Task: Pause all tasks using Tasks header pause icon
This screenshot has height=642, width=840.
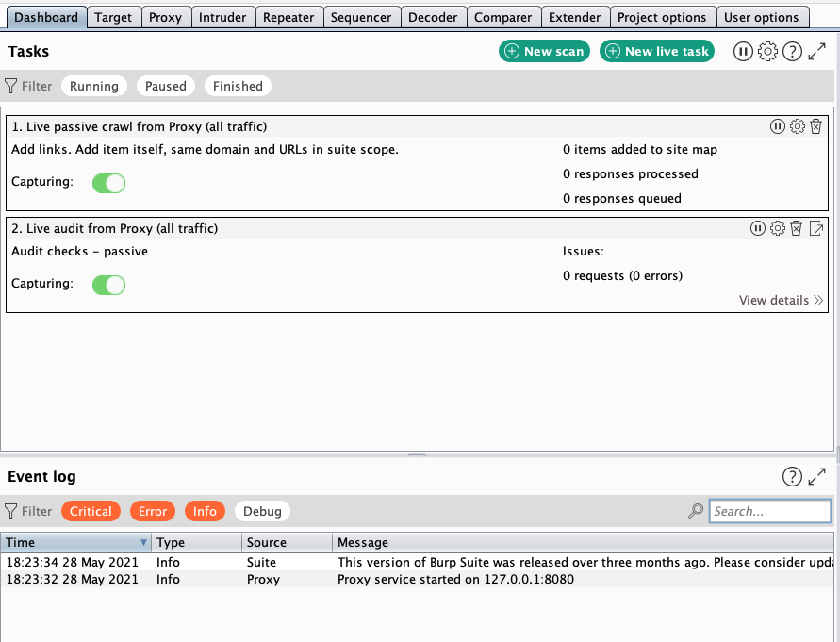Action: tap(743, 52)
